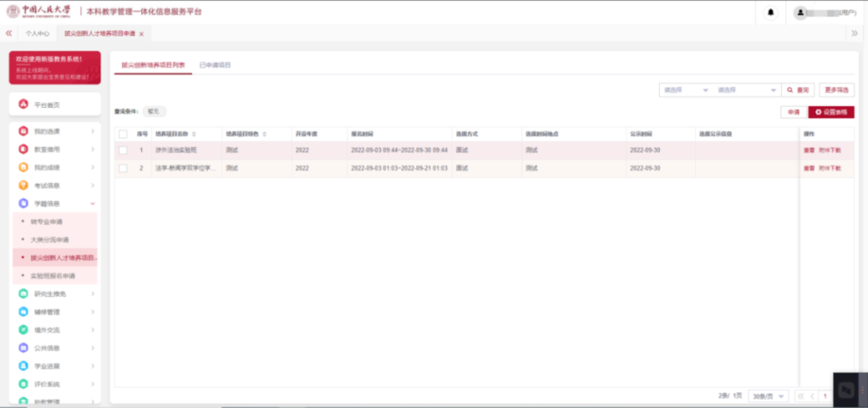The image size is (868, 408).
Task: Select 转专业申请 in the sidebar
Action: point(47,222)
